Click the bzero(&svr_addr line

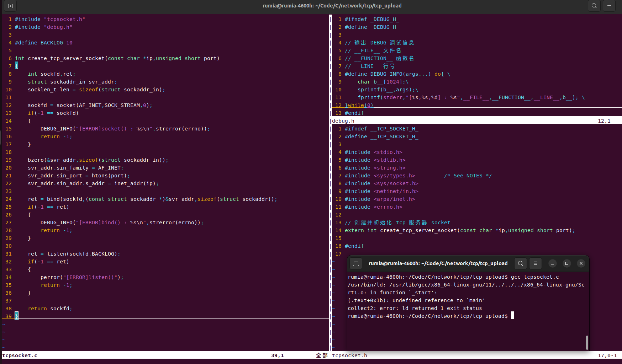click(x=98, y=160)
